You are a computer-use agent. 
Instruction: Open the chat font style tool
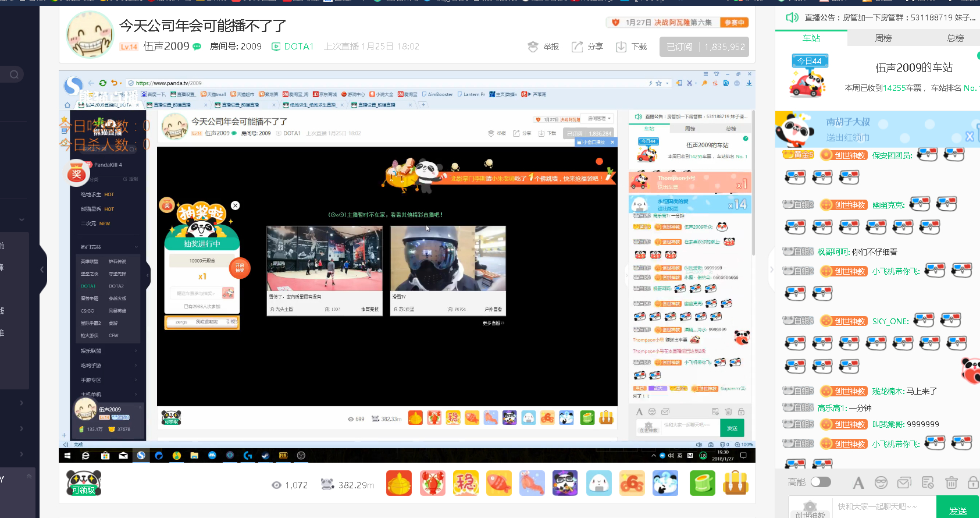click(x=858, y=482)
